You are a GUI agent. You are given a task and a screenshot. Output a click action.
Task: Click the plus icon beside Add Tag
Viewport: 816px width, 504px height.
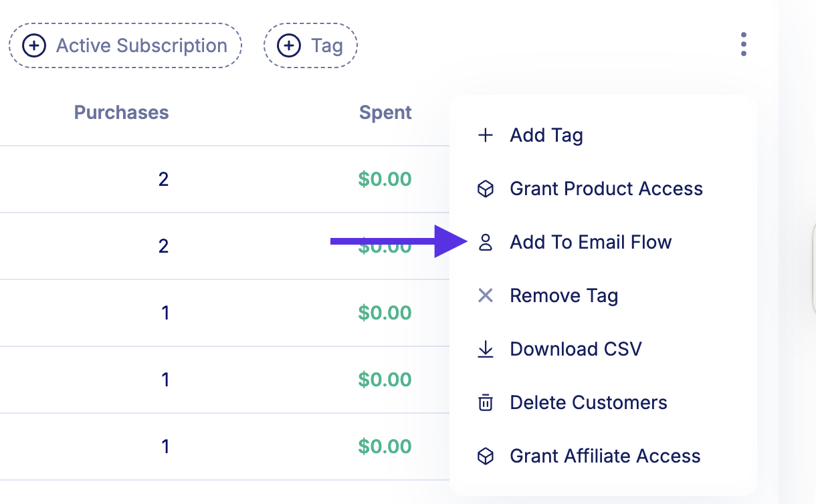(486, 136)
